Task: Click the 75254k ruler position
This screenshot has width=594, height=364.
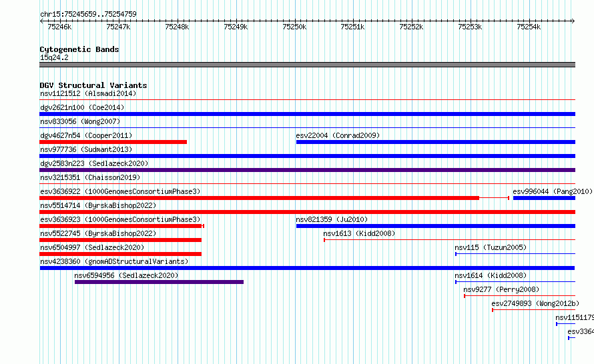Action: (x=529, y=27)
